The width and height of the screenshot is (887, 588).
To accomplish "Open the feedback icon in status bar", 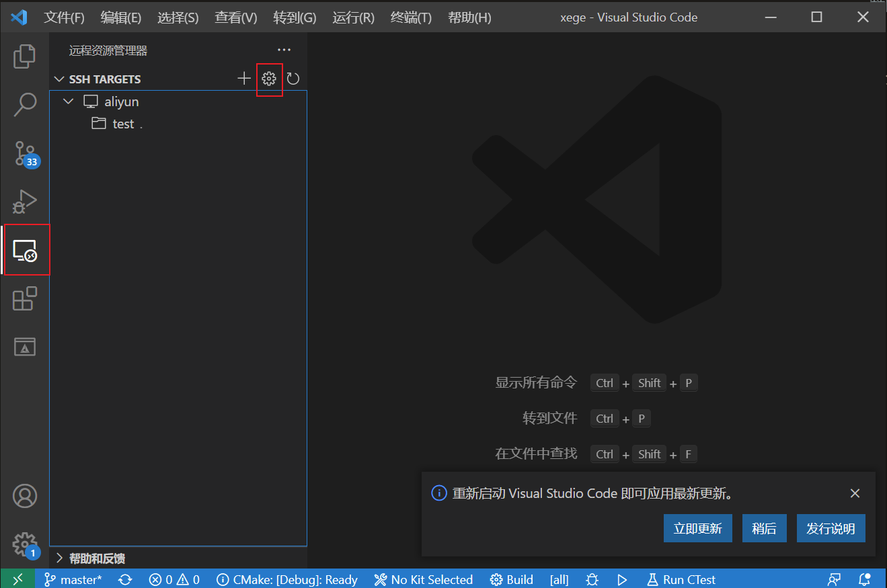I will (x=835, y=579).
